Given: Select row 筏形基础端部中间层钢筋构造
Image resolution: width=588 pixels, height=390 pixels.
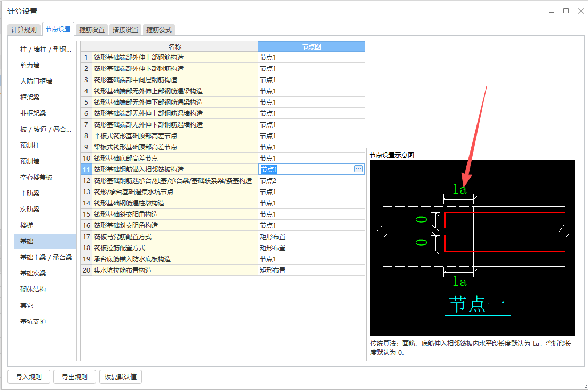Looking at the screenshot, I should click(175, 80).
